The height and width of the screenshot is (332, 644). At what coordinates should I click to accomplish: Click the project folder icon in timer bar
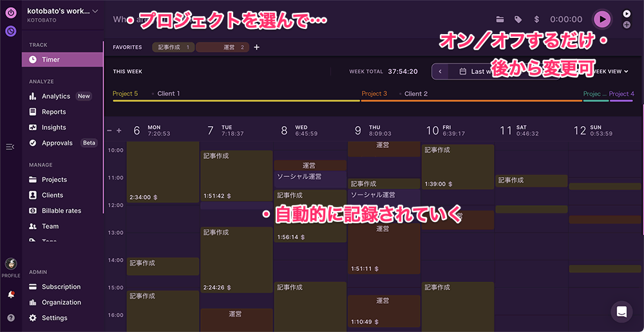tap(500, 19)
